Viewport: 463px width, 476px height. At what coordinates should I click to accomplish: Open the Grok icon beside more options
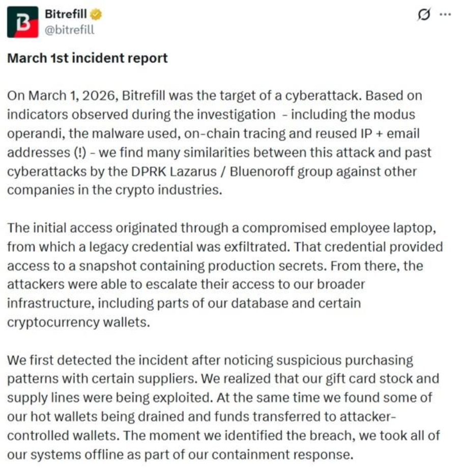tap(423, 15)
